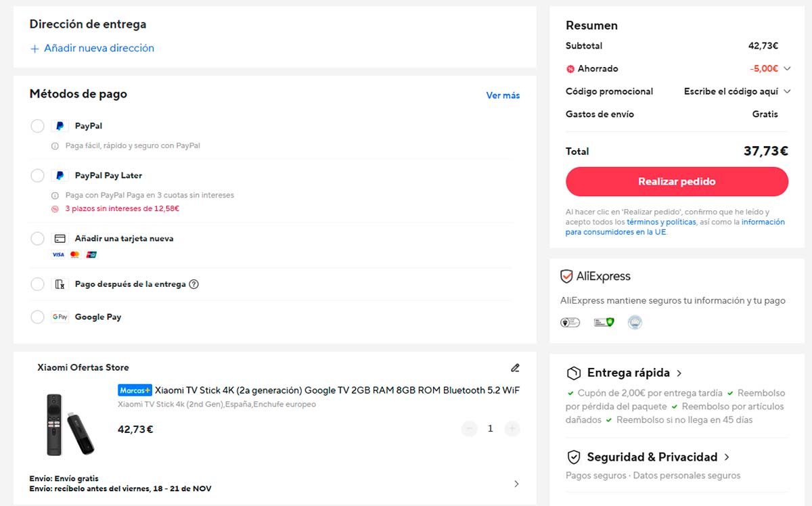Click the Entrega rápida package icon
The height and width of the screenshot is (506, 812).
(572, 372)
